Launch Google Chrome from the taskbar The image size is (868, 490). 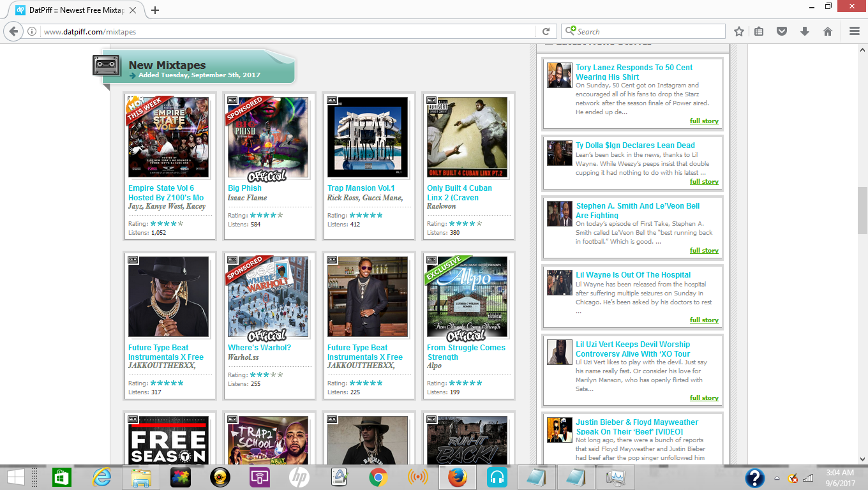click(x=378, y=477)
